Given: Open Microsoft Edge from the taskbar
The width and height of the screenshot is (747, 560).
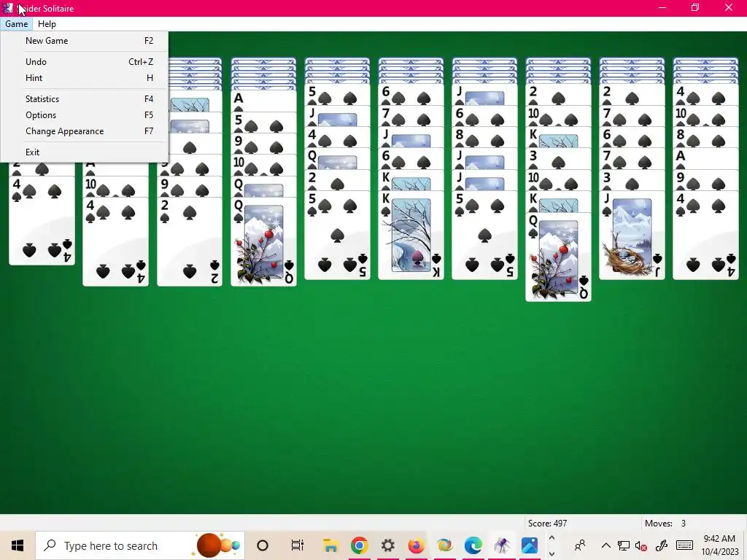Looking at the screenshot, I should click(473, 545).
